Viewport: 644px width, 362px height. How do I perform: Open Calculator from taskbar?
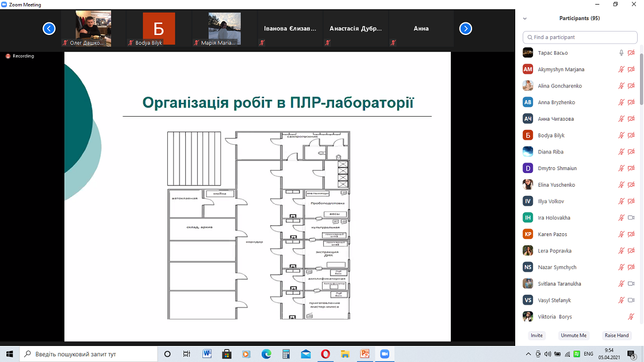(286, 354)
